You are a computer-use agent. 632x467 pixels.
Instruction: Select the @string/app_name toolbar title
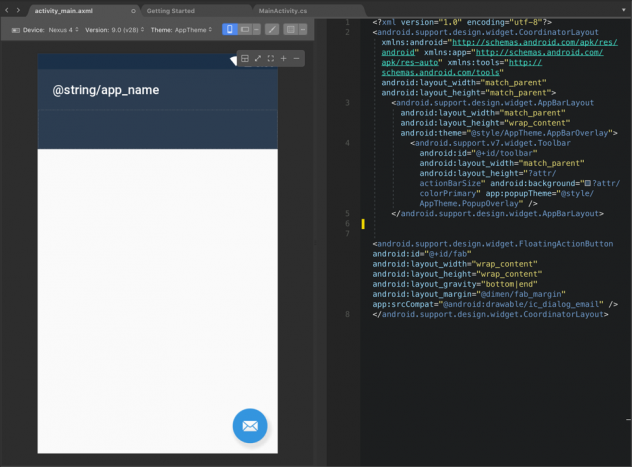(106, 90)
